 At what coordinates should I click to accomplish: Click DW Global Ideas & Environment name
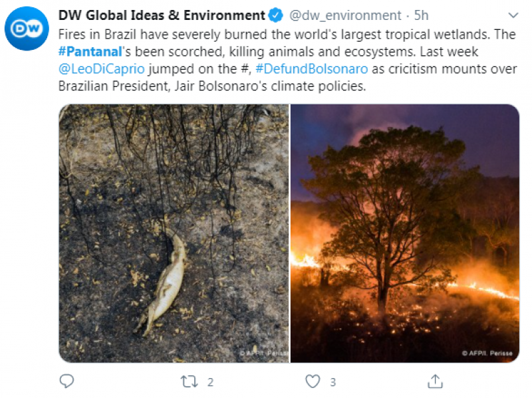tap(162, 15)
